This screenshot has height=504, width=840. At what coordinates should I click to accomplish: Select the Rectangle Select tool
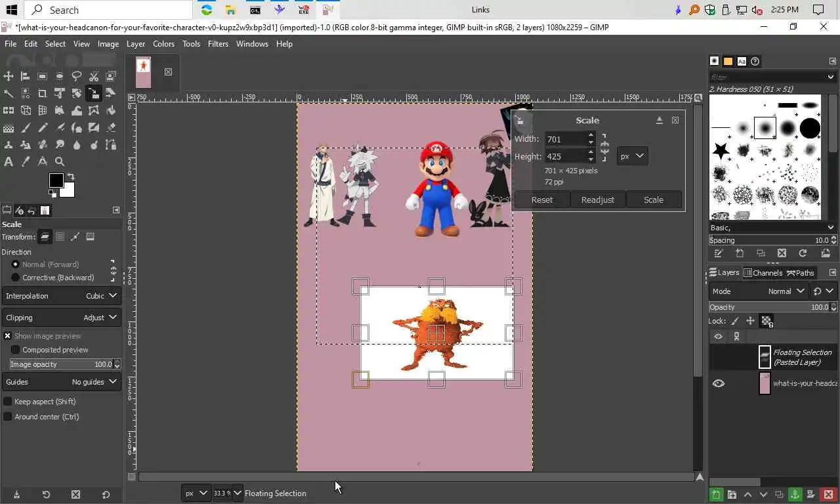pos(43,76)
